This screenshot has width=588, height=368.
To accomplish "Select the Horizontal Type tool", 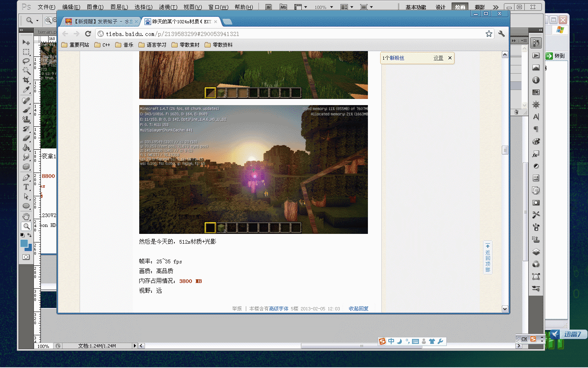I will click(26, 187).
